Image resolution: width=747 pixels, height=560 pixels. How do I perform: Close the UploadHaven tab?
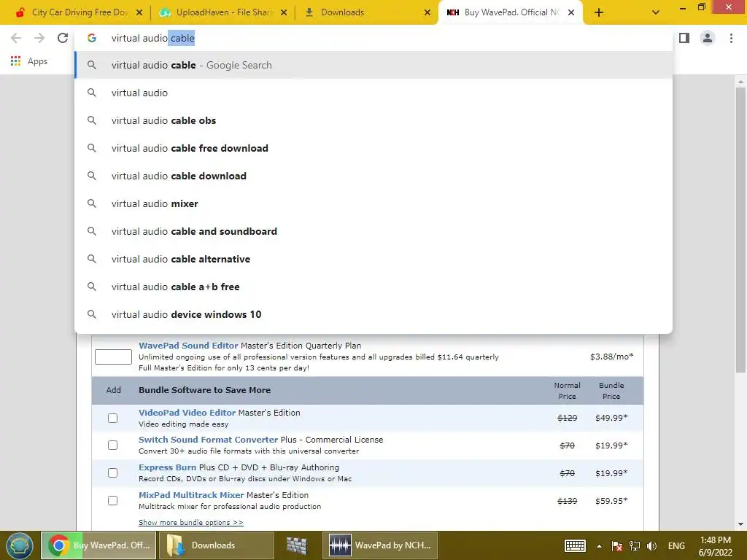pyautogui.click(x=284, y=12)
